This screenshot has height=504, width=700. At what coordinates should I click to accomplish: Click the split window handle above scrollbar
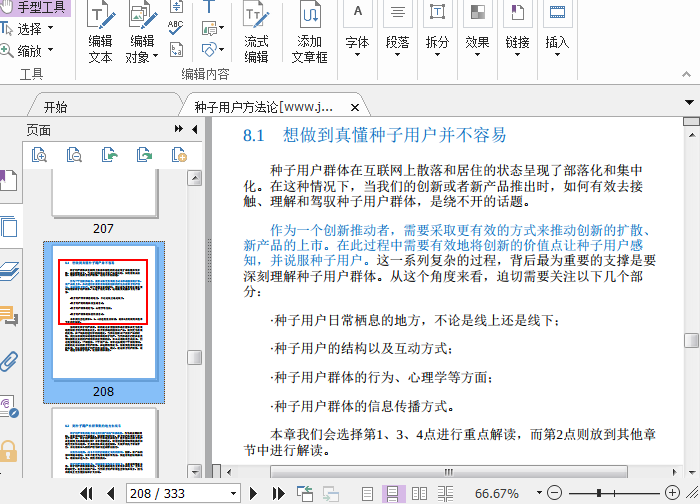(691, 121)
